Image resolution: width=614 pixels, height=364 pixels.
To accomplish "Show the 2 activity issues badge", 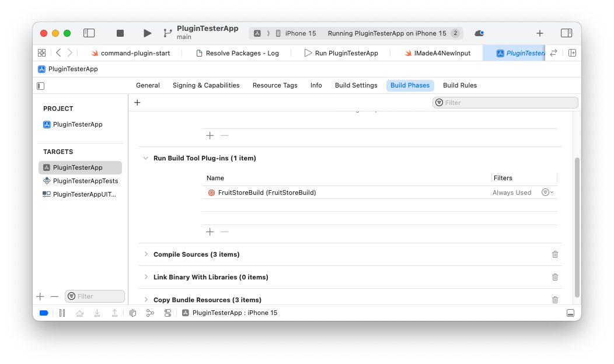I will point(455,33).
